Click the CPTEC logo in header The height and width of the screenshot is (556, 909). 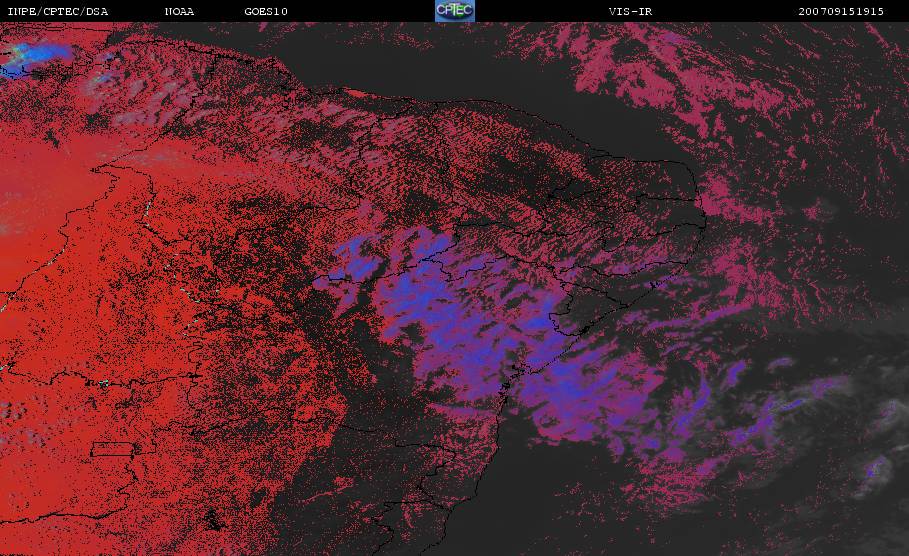point(454,10)
